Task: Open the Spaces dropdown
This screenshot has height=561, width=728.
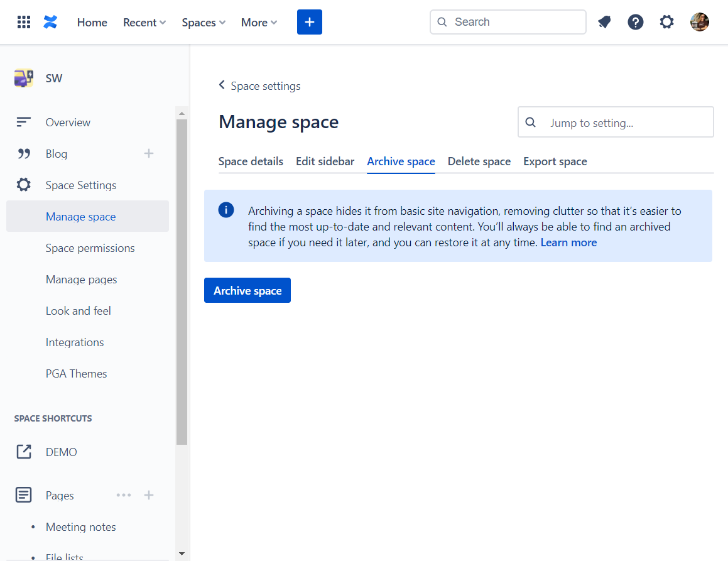Action: pyautogui.click(x=203, y=22)
